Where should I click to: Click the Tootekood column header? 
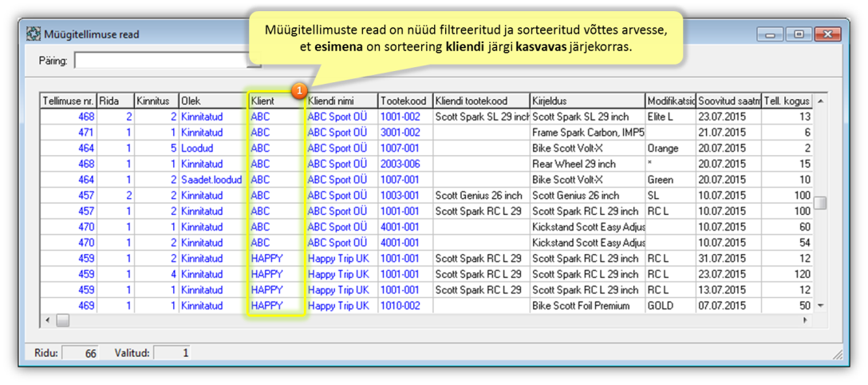click(405, 101)
